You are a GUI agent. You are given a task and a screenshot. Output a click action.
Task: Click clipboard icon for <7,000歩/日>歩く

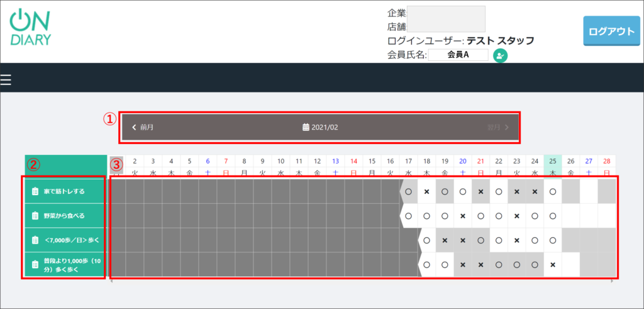(x=36, y=240)
